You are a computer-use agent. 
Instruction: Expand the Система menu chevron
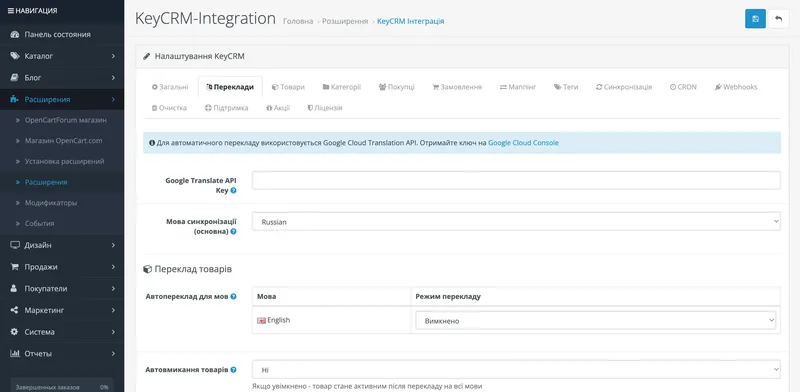(113, 332)
